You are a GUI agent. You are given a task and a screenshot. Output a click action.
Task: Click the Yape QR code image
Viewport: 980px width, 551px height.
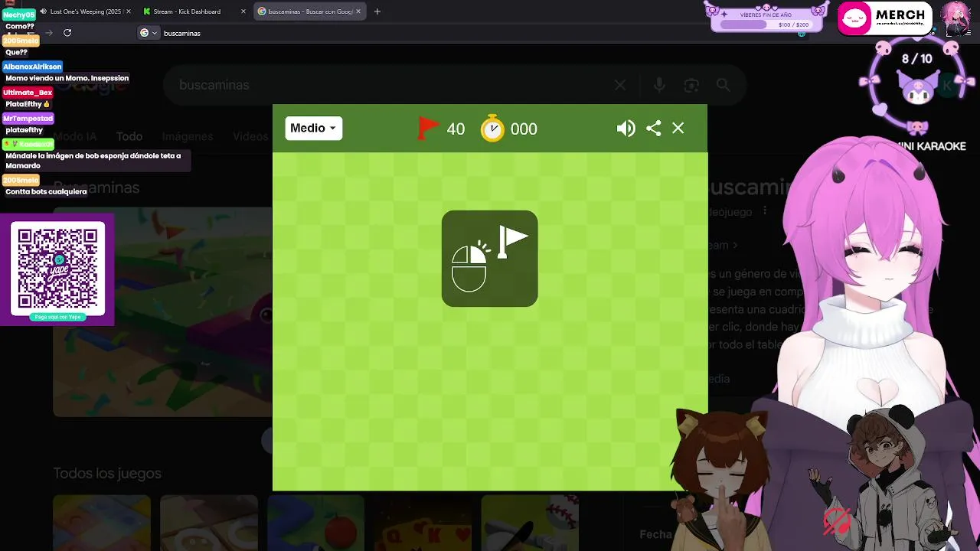pyautogui.click(x=57, y=268)
